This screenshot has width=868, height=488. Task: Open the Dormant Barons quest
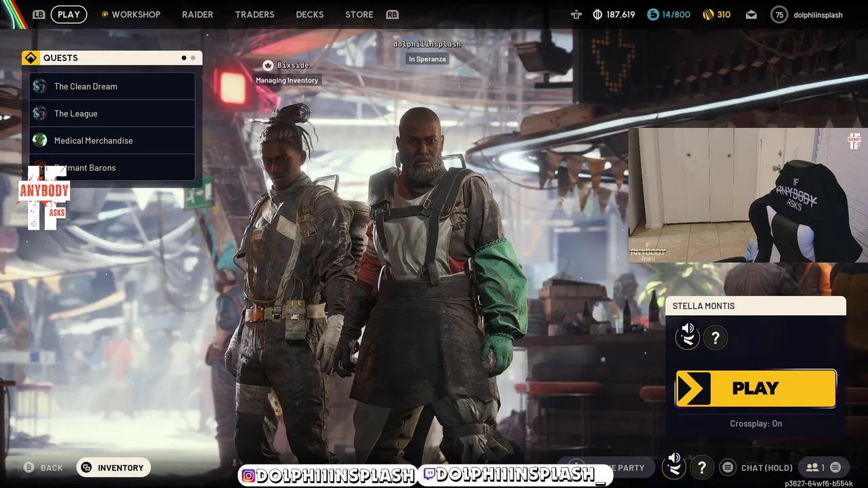112,167
